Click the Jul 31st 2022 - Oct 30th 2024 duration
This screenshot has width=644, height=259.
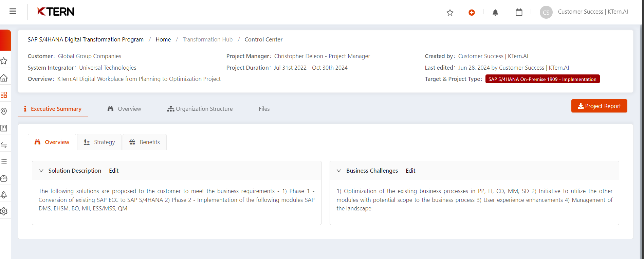pyautogui.click(x=311, y=68)
